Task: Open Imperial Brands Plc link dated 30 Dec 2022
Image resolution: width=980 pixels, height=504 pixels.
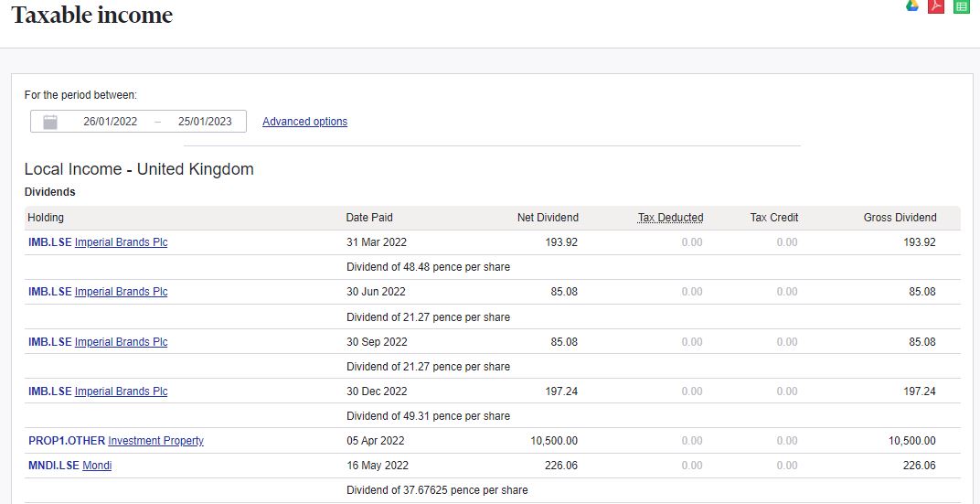Action: point(121,391)
